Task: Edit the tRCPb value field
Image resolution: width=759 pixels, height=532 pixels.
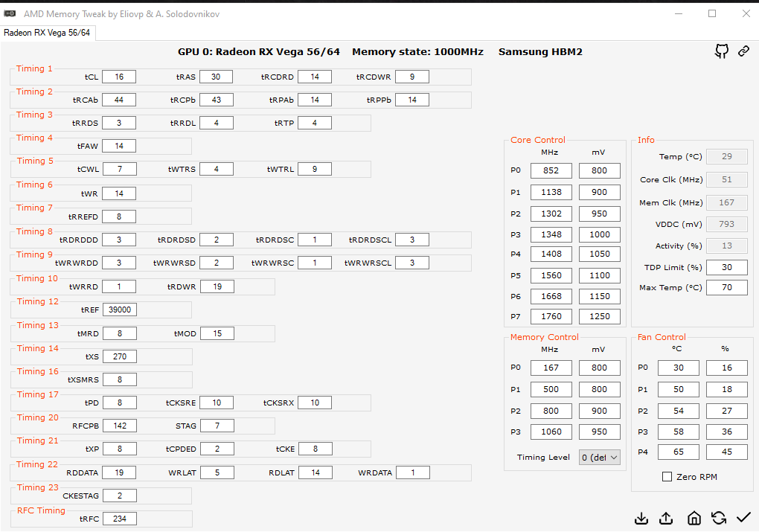Action: click(216, 100)
